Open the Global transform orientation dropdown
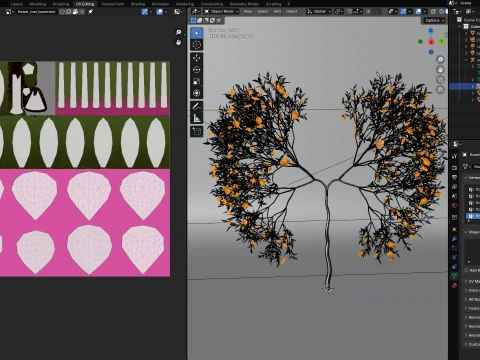The height and width of the screenshot is (360, 480). [319, 12]
